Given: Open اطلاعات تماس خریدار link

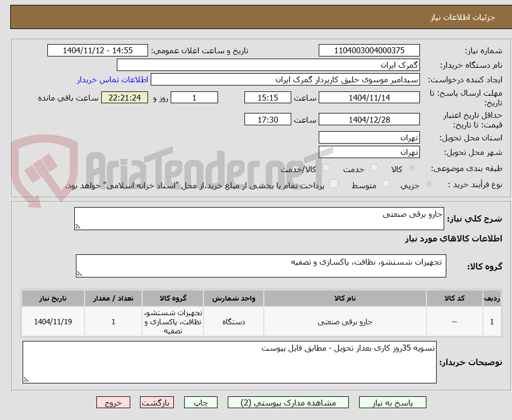Looking at the screenshot, I should (x=113, y=80).
